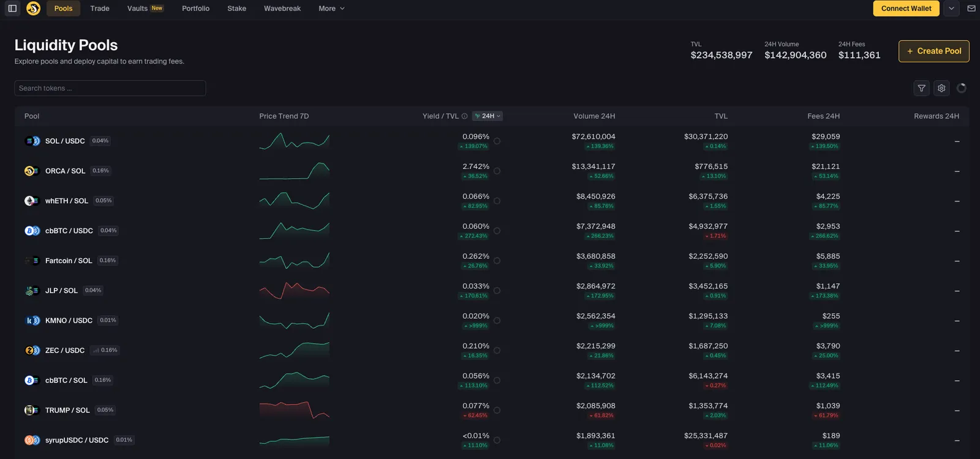Click the whETH / SOL pool name
The image size is (980, 459).
(67, 201)
